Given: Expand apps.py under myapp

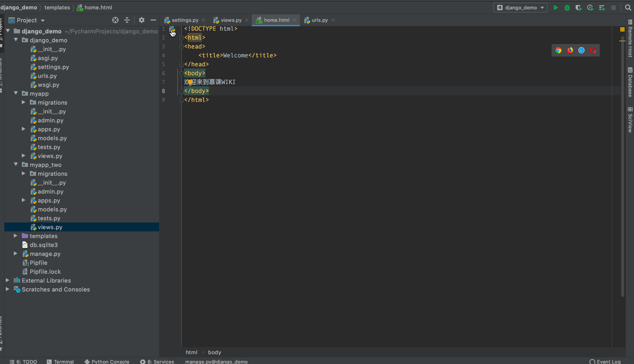Looking at the screenshot, I should coord(24,129).
